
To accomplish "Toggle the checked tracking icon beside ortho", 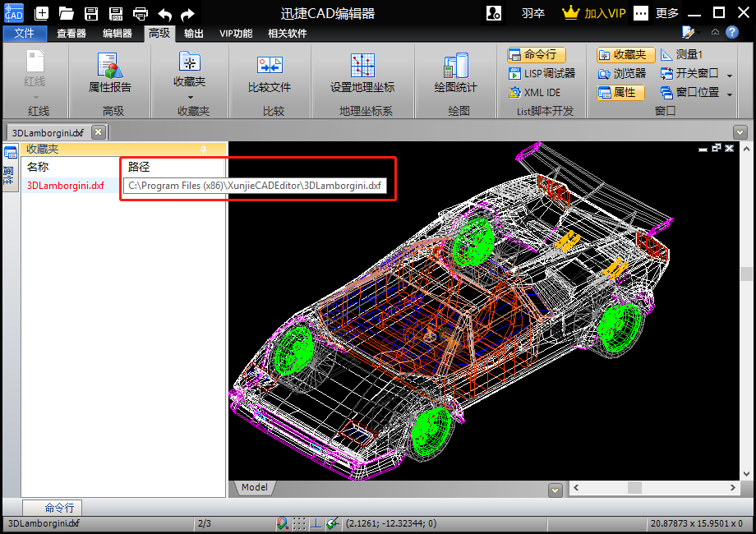I will (332, 523).
